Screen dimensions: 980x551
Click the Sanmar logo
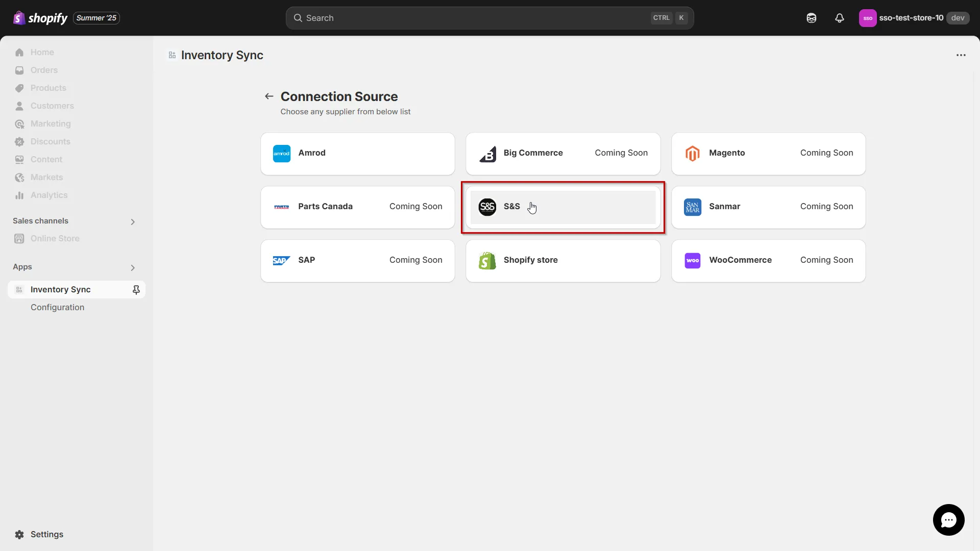point(693,207)
